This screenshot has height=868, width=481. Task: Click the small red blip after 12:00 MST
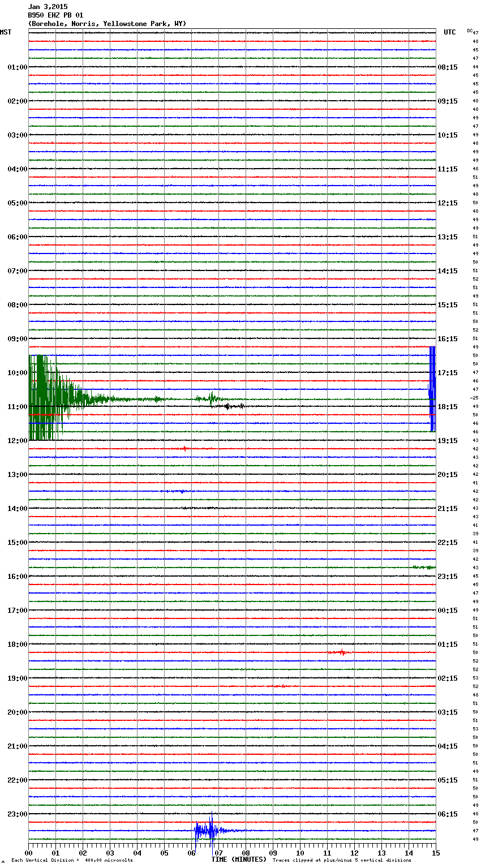pyautogui.click(x=184, y=449)
